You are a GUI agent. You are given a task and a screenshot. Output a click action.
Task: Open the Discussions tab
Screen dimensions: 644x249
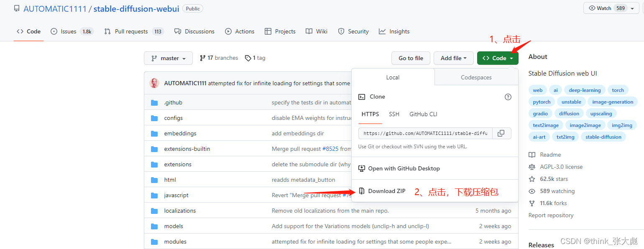pyautogui.click(x=194, y=31)
